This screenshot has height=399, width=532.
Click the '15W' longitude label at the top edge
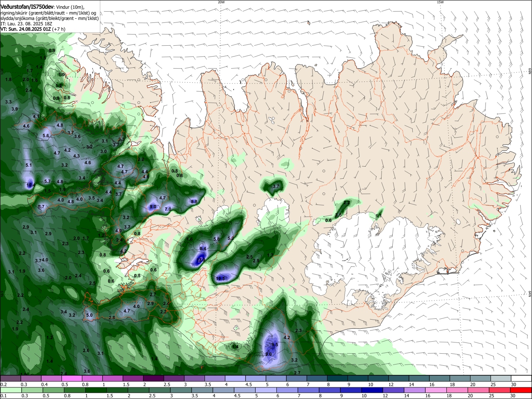point(440,2)
